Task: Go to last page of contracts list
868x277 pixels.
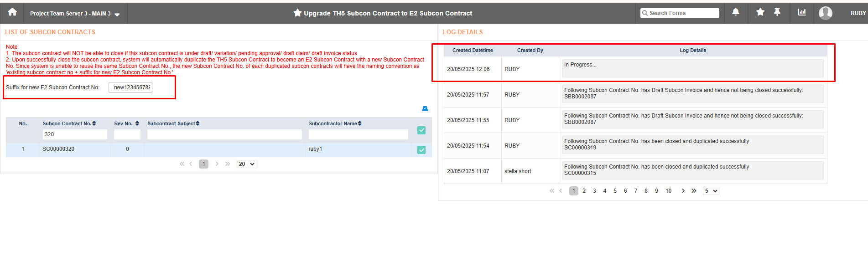Action: (x=228, y=164)
